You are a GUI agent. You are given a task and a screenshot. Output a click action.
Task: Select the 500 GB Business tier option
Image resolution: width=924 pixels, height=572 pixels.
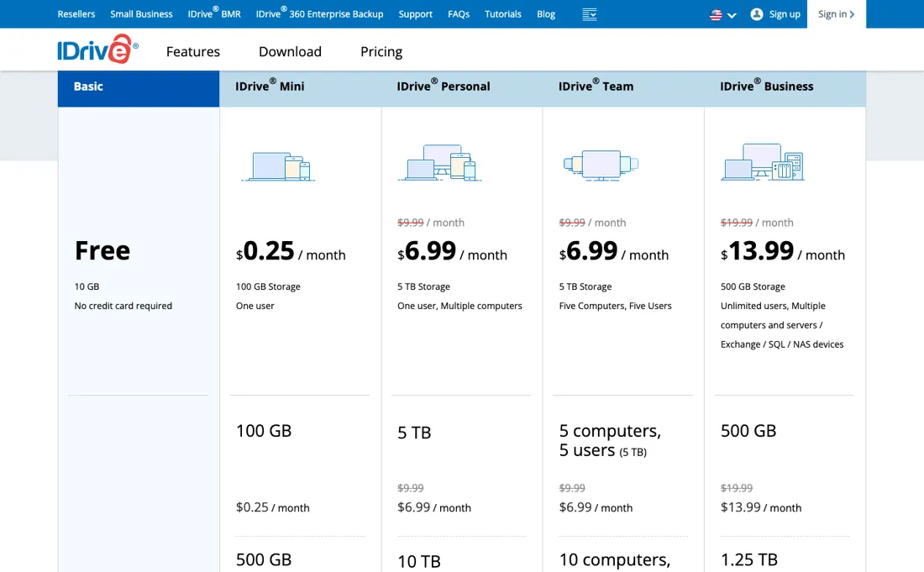[x=748, y=431]
